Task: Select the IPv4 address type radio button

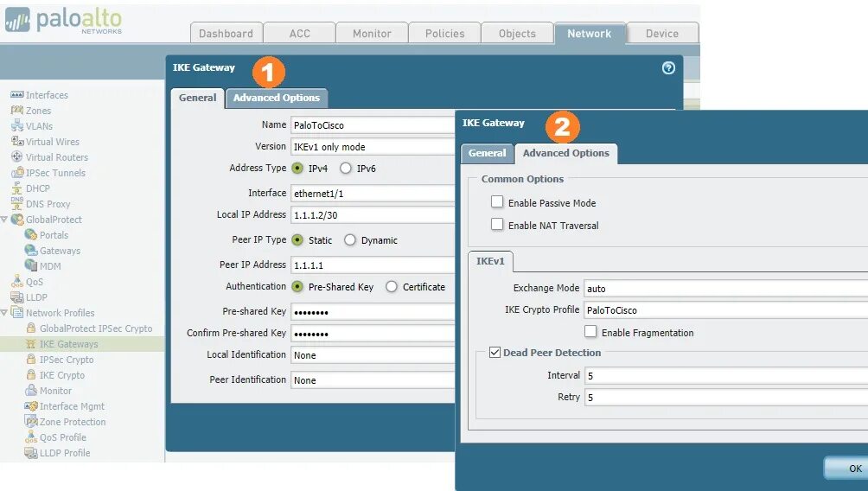Action: click(297, 168)
